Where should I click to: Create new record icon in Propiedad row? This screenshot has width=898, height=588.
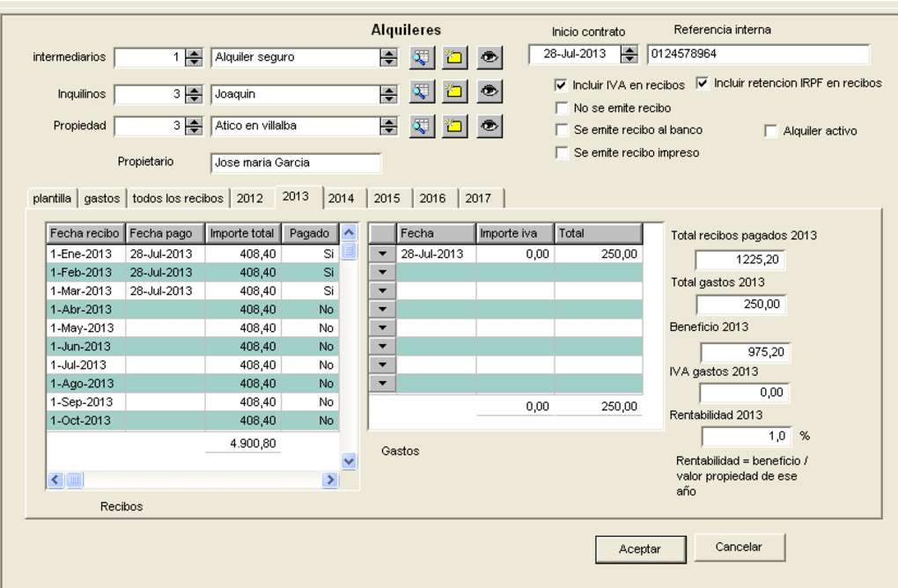click(455, 126)
